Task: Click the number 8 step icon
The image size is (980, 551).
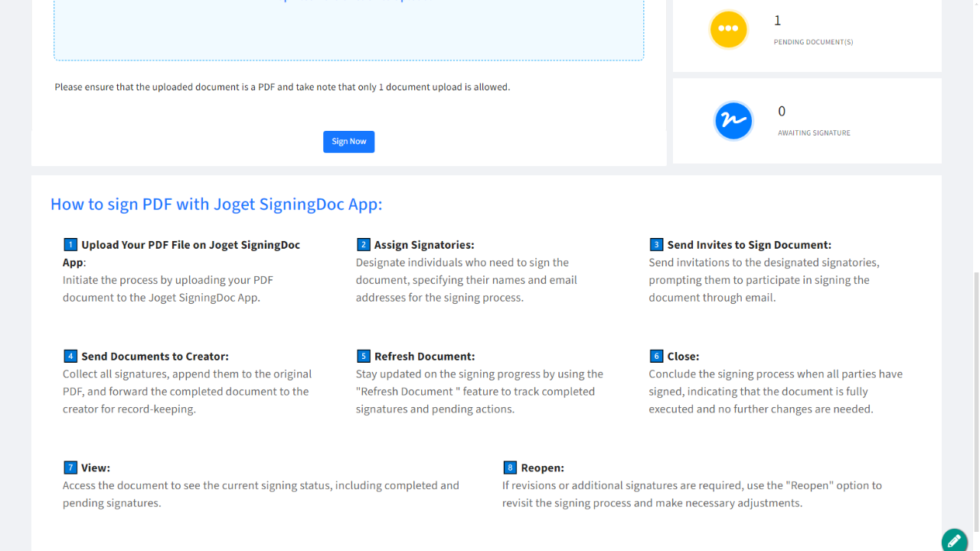Action: pos(510,468)
